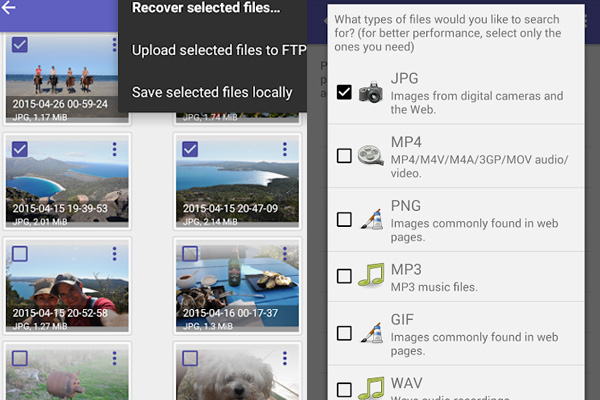This screenshot has width=600, height=400.
Task: Enable the GIF file type checkbox
Action: pos(344,333)
